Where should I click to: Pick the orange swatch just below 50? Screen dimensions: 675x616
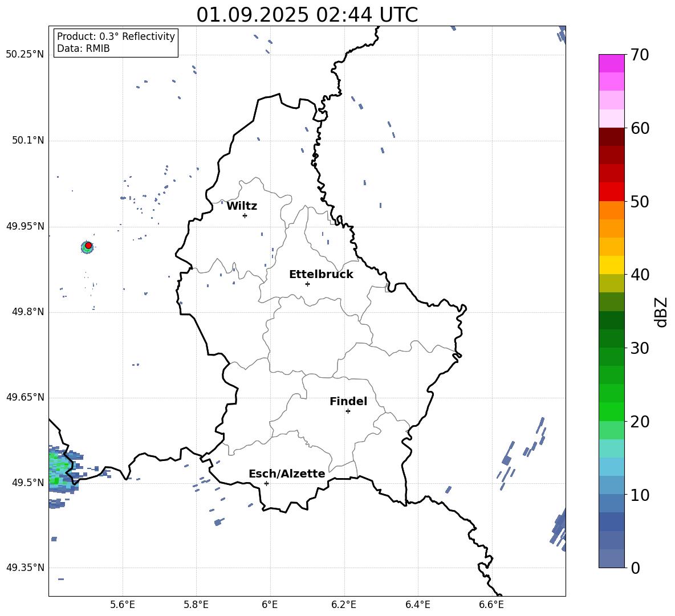[x=612, y=210]
